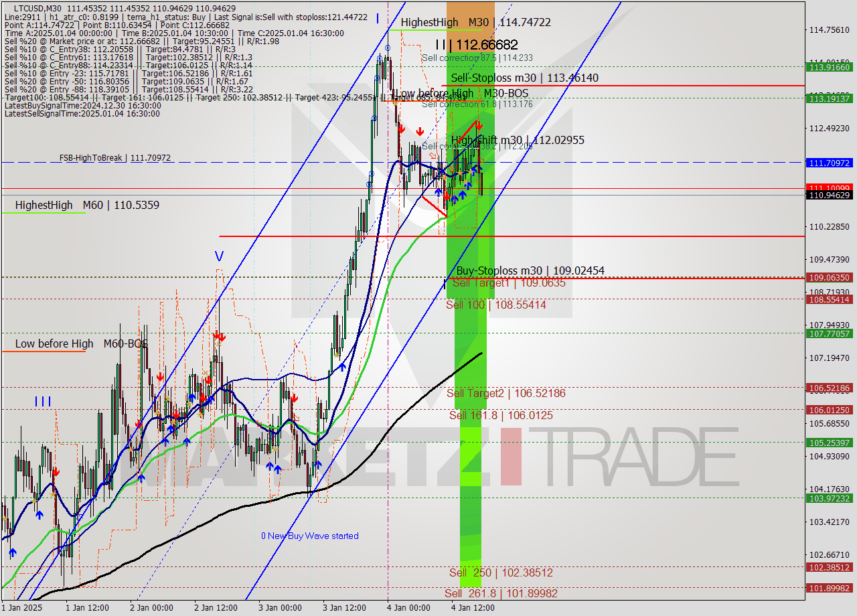This screenshot has width=857, height=616.
Task: Click the 109.47390 price axis value
Action: 830,259
